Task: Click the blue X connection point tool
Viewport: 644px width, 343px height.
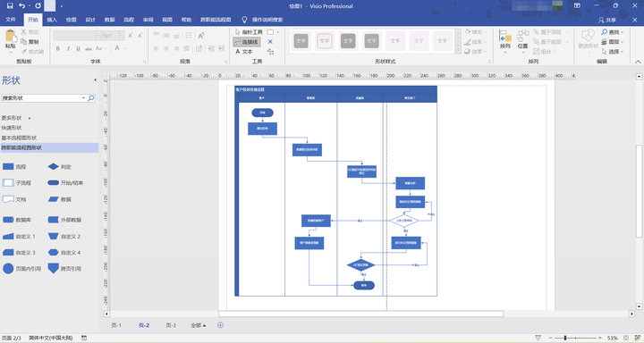Action: pos(270,41)
